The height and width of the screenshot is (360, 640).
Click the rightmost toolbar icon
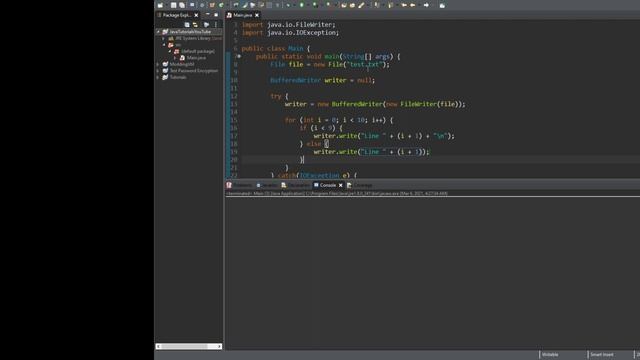tap(442, 5)
